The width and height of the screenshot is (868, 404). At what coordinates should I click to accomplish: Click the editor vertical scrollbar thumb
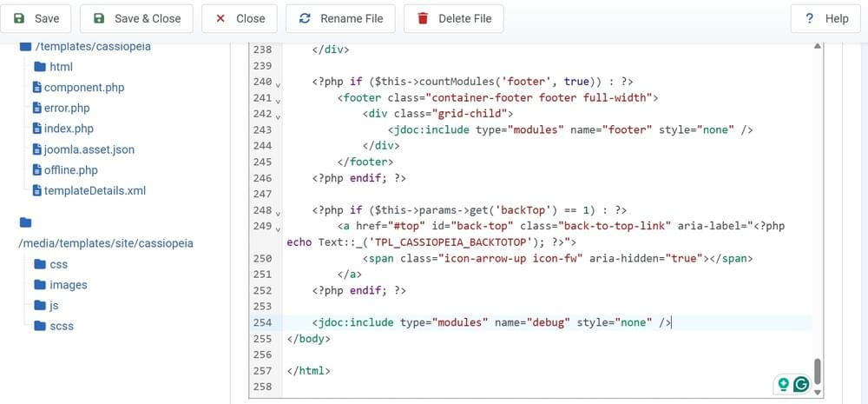818,372
